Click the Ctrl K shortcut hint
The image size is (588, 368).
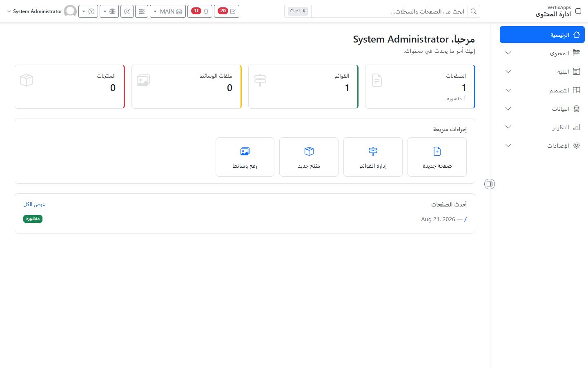(x=298, y=11)
